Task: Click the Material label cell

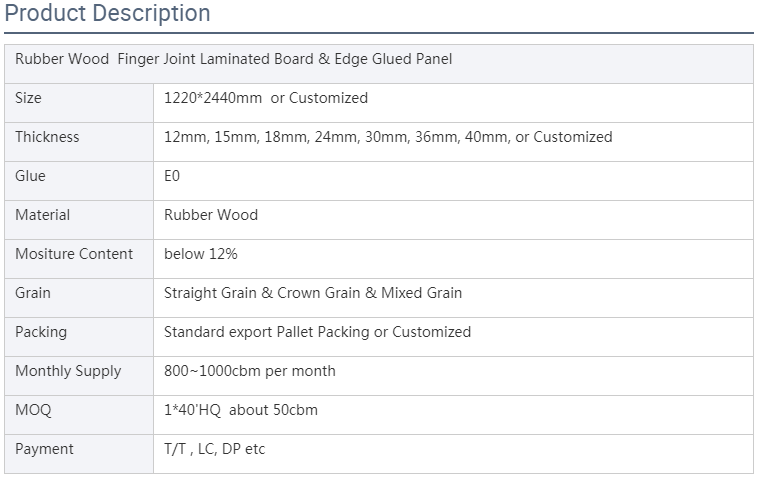Action: [79, 220]
